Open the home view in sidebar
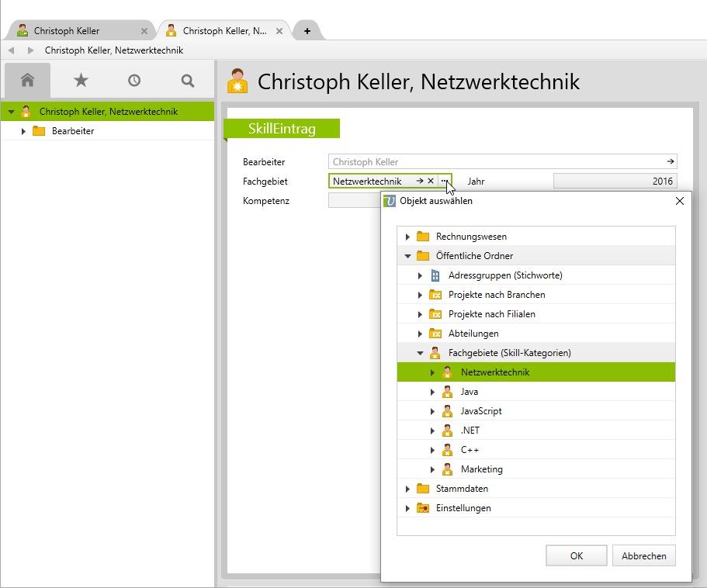The width and height of the screenshot is (707, 588). coord(28,81)
